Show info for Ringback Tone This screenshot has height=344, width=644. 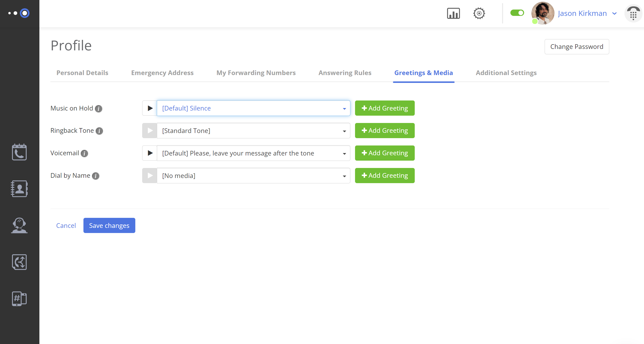(x=99, y=131)
